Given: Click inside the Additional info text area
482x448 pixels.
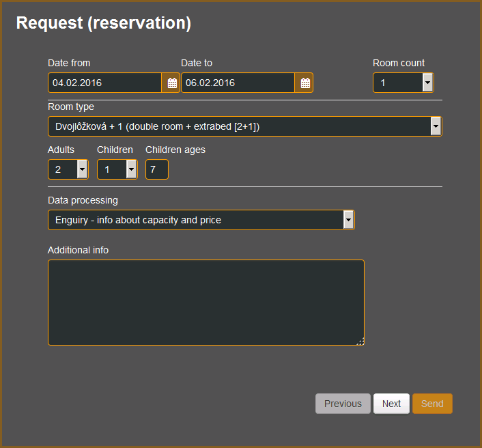Looking at the screenshot, I should point(205,302).
